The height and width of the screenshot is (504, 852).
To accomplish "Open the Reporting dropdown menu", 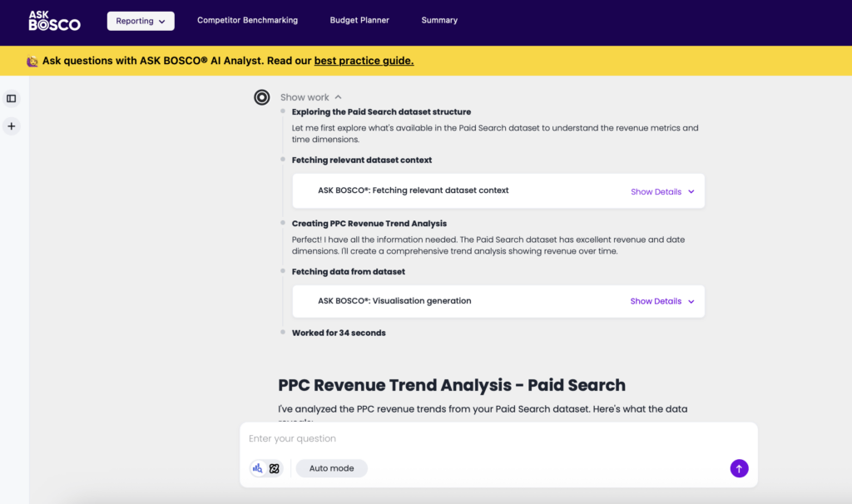I will pyautogui.click(x=141, y=21).
